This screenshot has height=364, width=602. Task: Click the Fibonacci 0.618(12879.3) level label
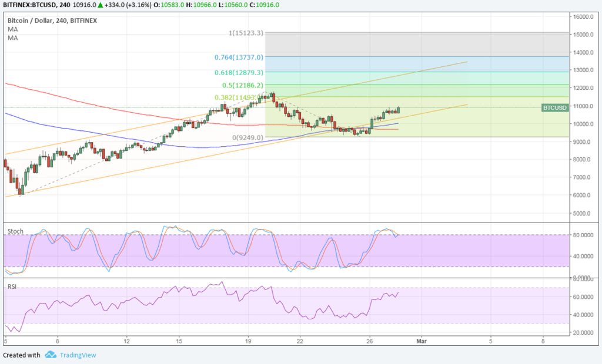[x=239, y=72]
